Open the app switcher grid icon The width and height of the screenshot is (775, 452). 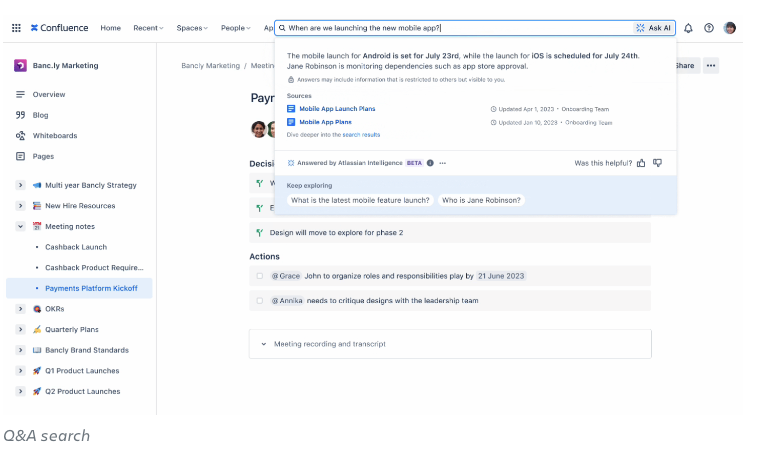tap(16, 28)
